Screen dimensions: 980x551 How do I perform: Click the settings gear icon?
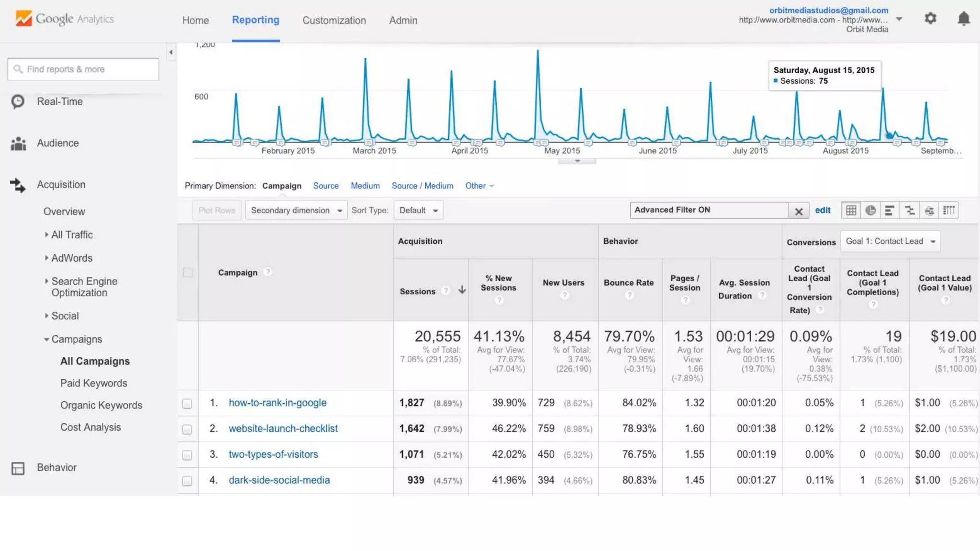930,19
